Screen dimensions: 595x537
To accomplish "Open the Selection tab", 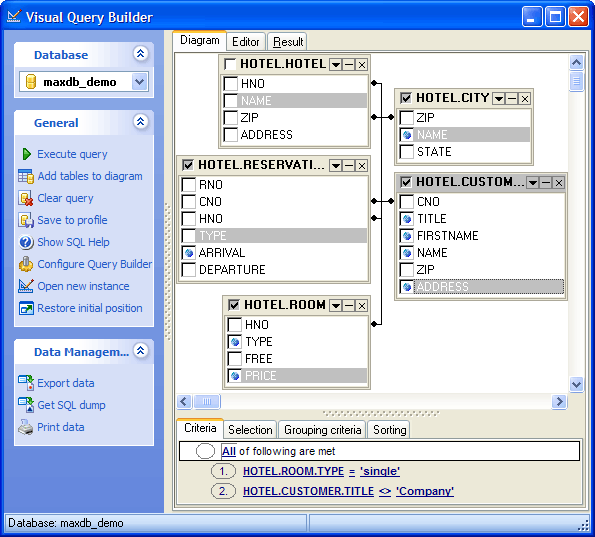I will coord(250,430).
